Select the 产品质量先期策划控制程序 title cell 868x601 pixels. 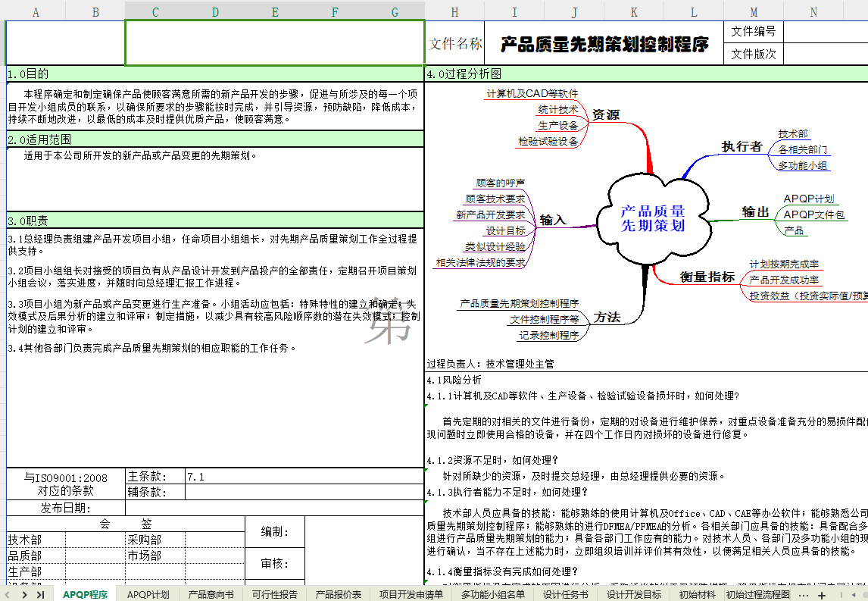604,44
